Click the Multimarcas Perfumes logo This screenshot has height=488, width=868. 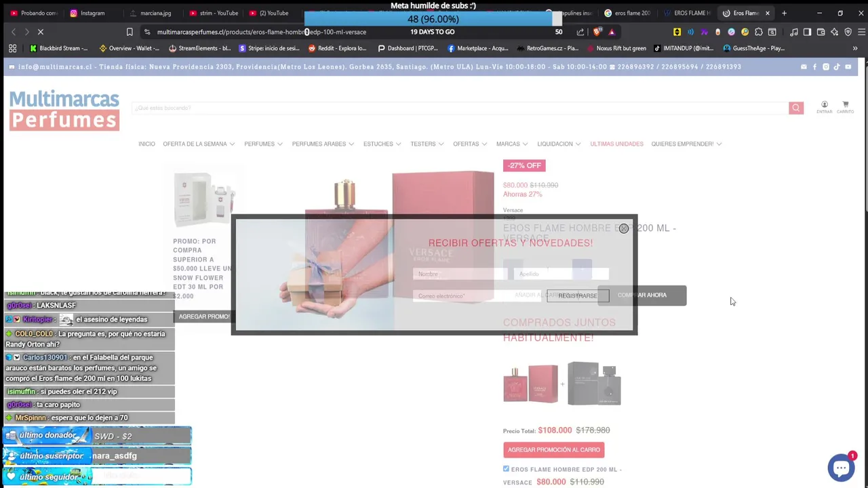64,110
